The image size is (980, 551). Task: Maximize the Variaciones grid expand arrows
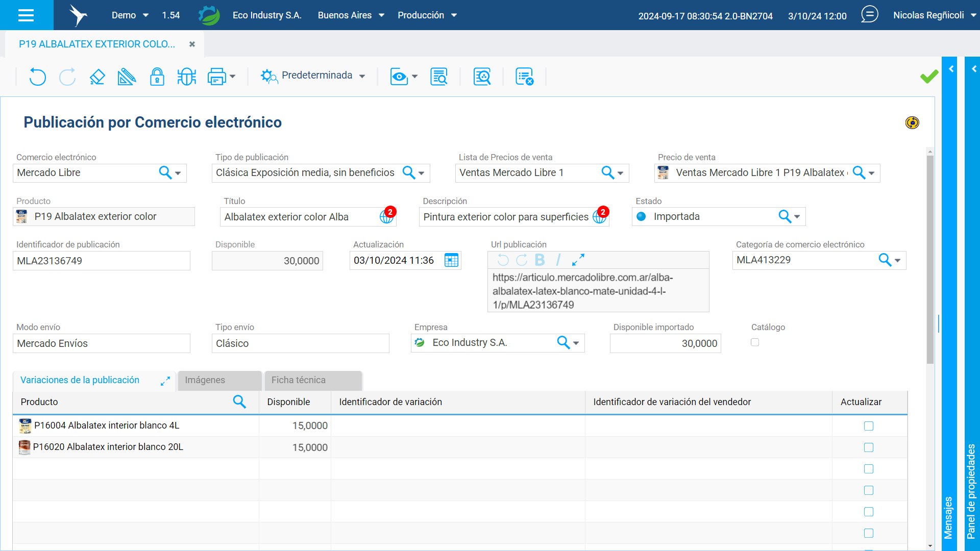tap(165, 381)
